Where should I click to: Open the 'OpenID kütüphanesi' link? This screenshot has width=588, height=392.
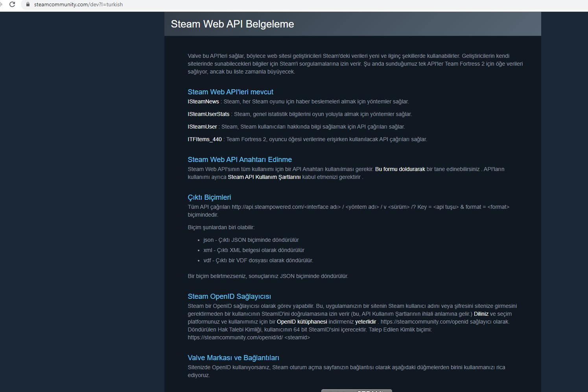[302, 322]
